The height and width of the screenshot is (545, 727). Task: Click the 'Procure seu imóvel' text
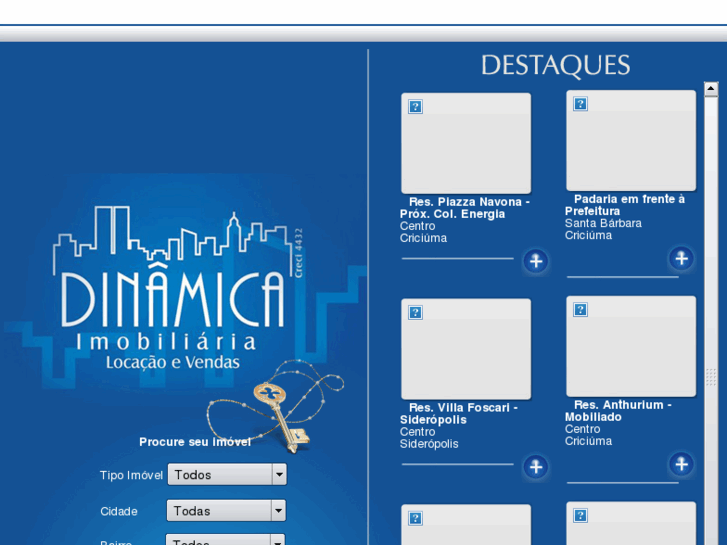pos(195,442)
